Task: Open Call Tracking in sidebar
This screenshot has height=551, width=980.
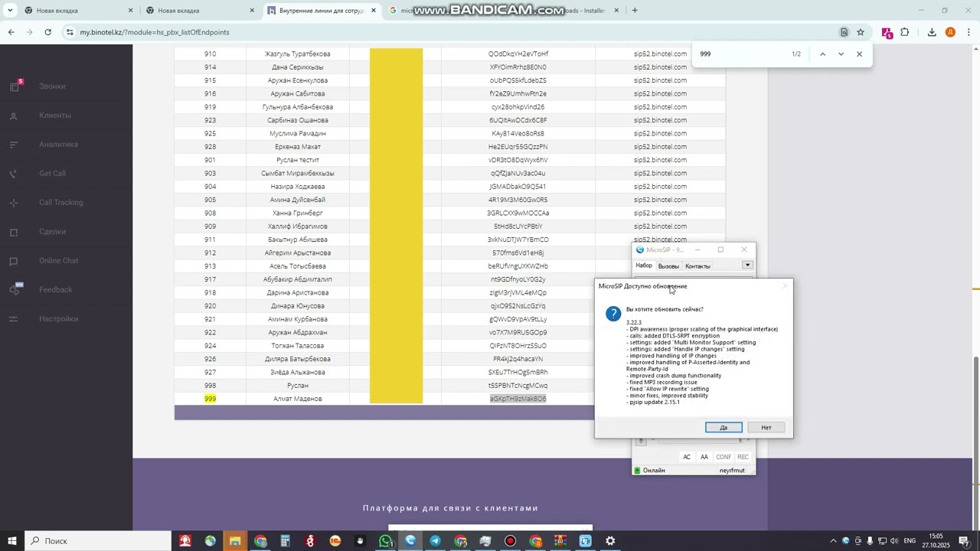Action: click(x=61, y=203)
